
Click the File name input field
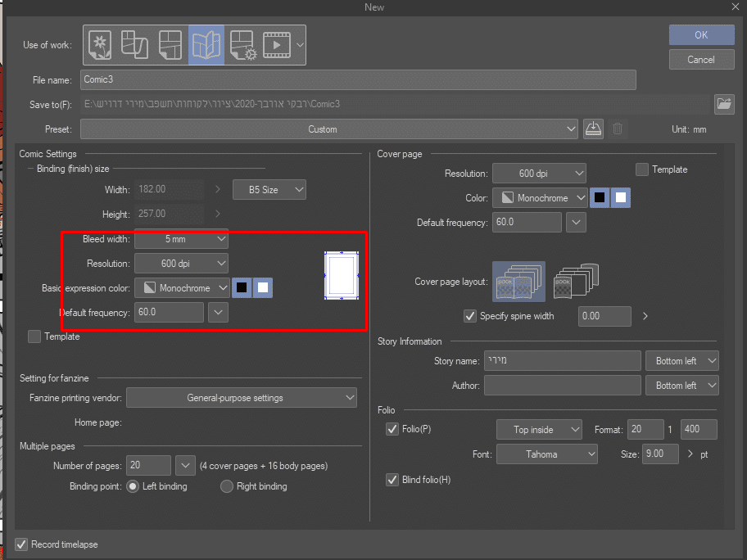coord(358,79)
